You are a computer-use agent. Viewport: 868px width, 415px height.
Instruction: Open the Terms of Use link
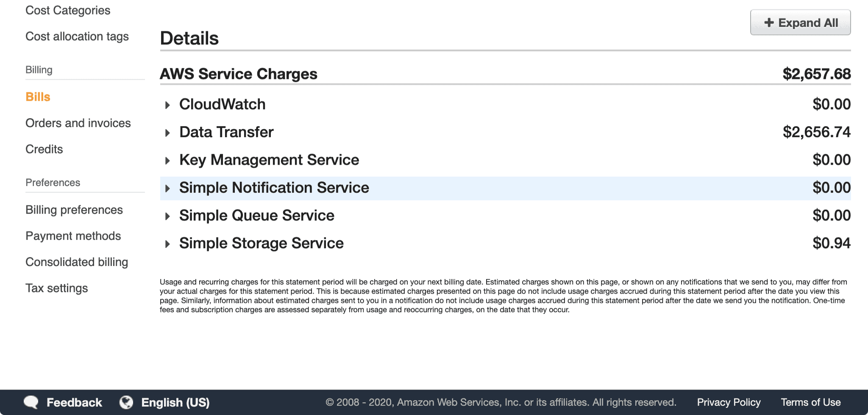pos(811,402)
